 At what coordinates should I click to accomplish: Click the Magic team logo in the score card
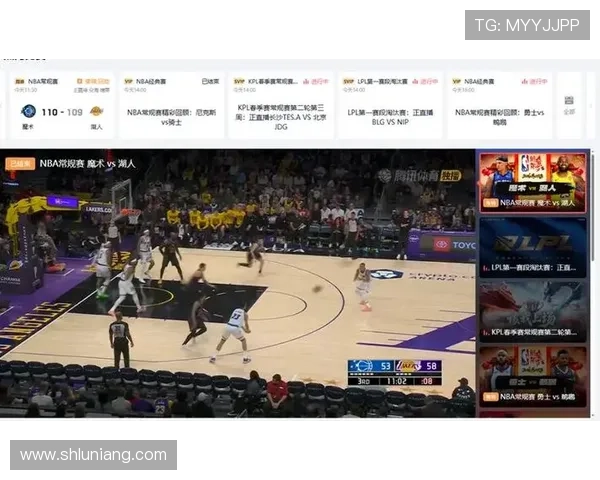(28, 111)
